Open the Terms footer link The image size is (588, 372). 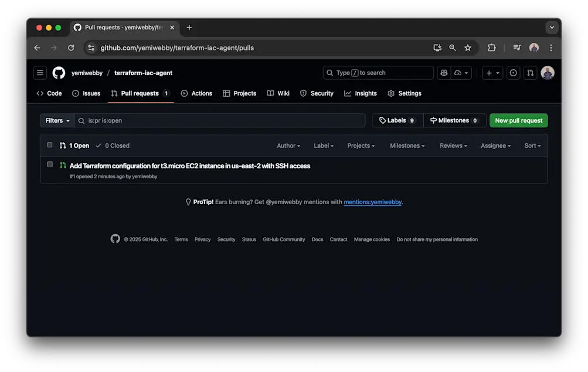tap(181, 239)
